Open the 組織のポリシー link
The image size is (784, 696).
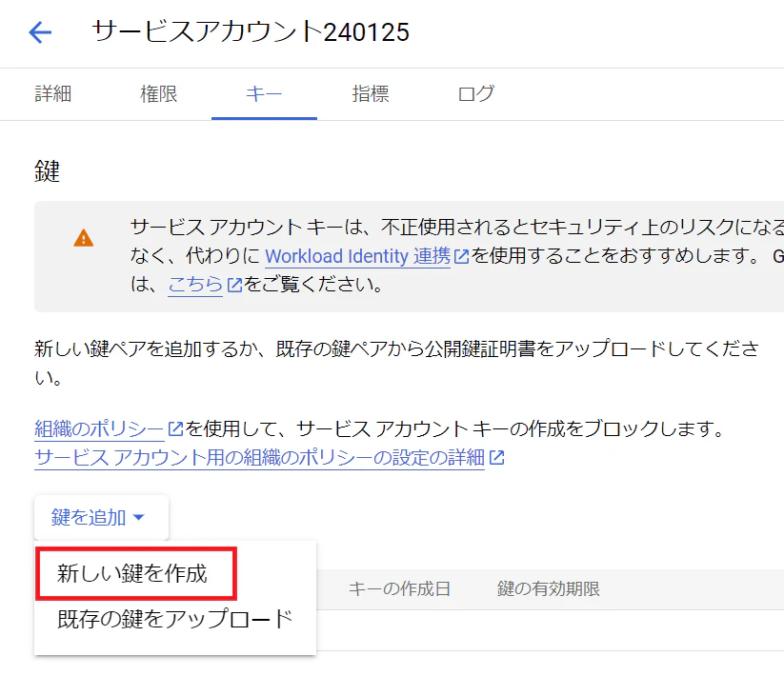tap(99, 428)
